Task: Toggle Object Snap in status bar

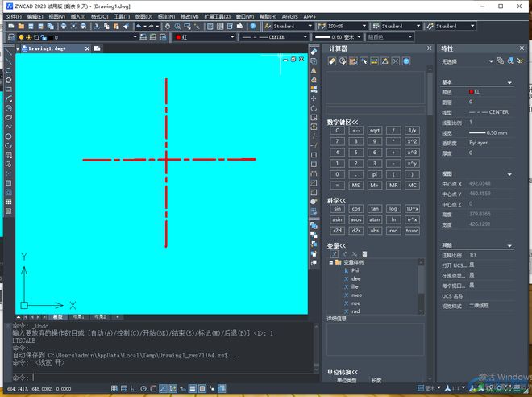Action: coord(153,388)
